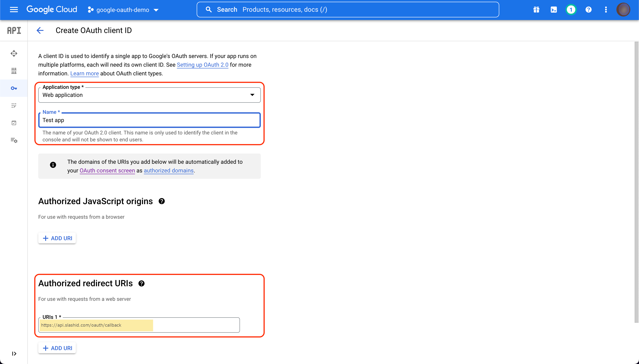This screenshot has width=639, height=364.
Task: Click the notifications bell indicator
Action: [571, 10]
